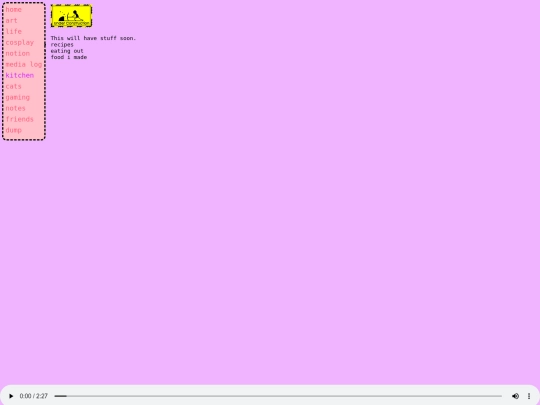Screen dimensions: 540x405
Task: Visit the cosplay page
Action: pos(20,43)
